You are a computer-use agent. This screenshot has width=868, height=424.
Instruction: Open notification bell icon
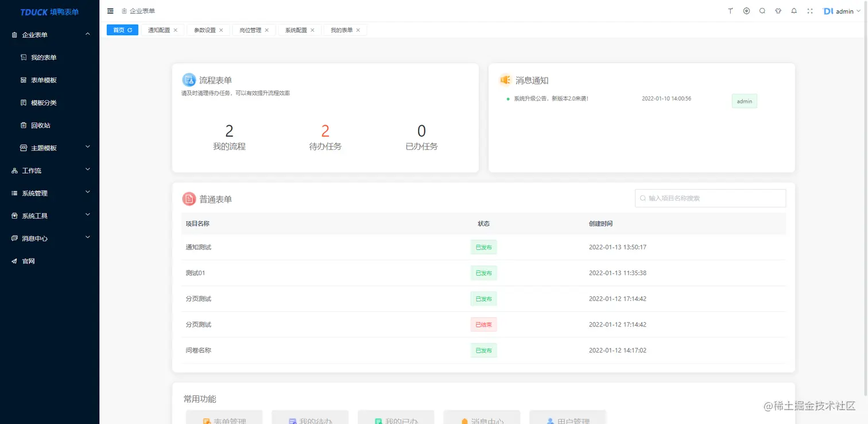(794, 11)
